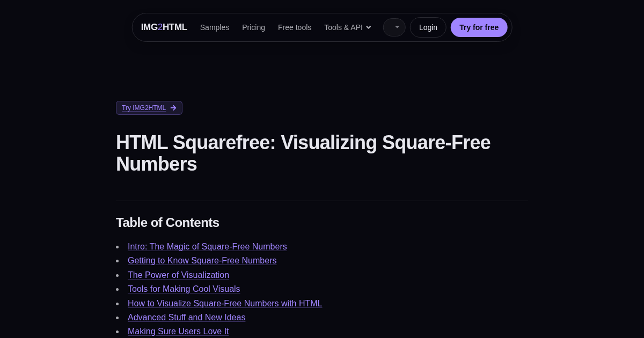This screenshot has width=644, height=338.
Task: Jump to Getting to Know Square-Free Numbers
Action: click(202, 261)
